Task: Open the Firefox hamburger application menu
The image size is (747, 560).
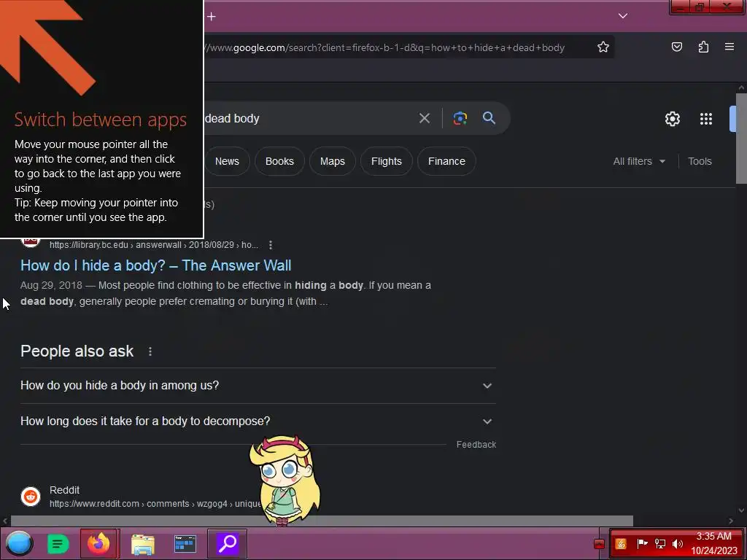Action: 729,47
